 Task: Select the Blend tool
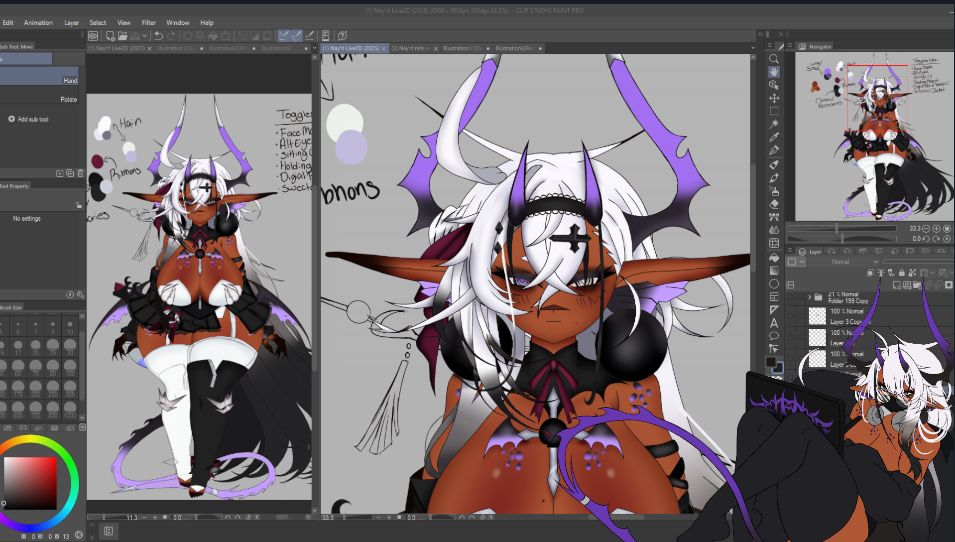click(x=774, y=230)
